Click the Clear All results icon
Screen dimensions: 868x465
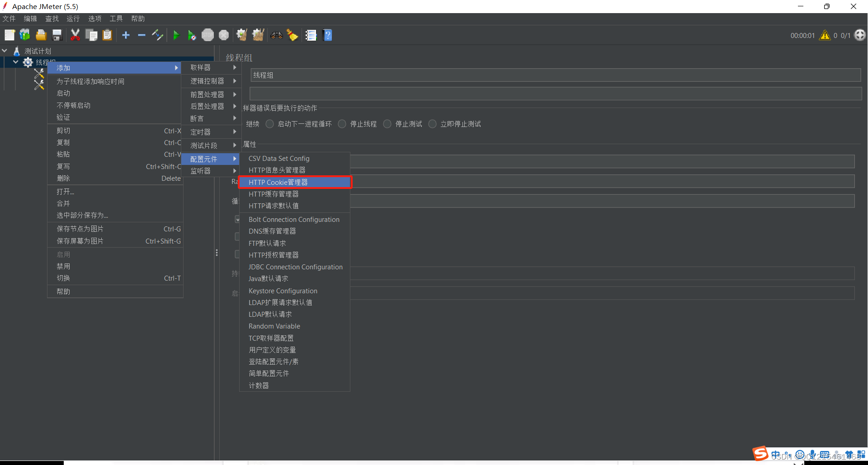258,35
